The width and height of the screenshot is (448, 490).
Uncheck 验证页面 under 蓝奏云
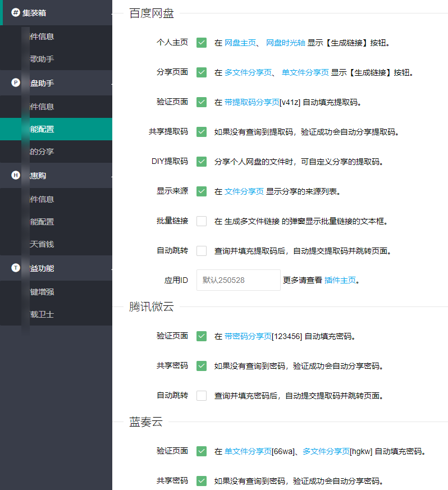point(202,451)
